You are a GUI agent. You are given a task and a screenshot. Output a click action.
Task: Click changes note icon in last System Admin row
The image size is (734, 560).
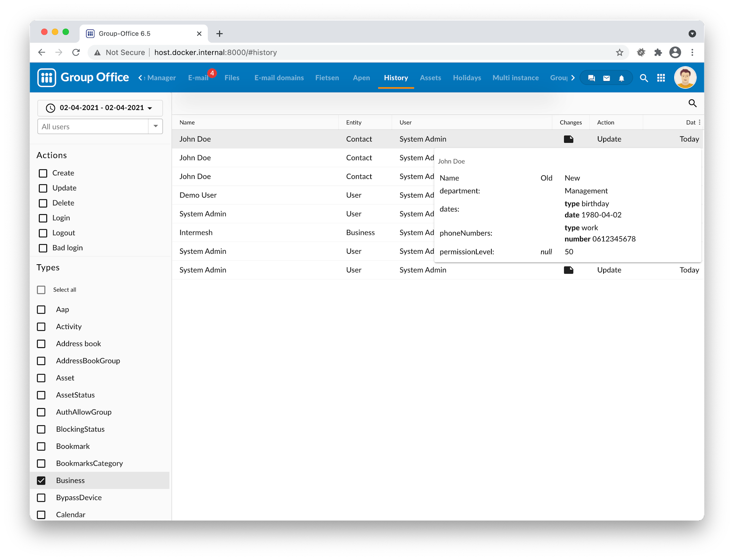click(x=568, y=270)
